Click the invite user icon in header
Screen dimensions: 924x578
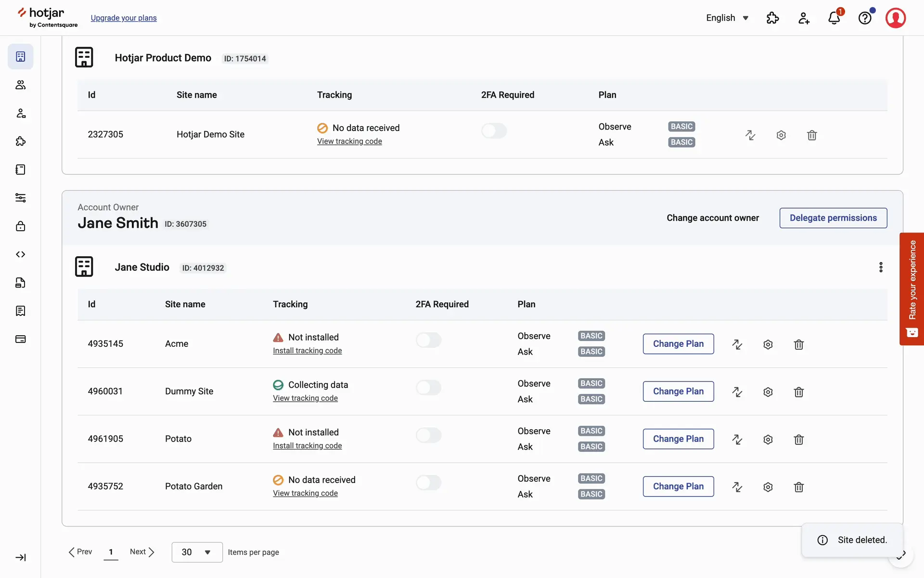(x=803, y=18)
